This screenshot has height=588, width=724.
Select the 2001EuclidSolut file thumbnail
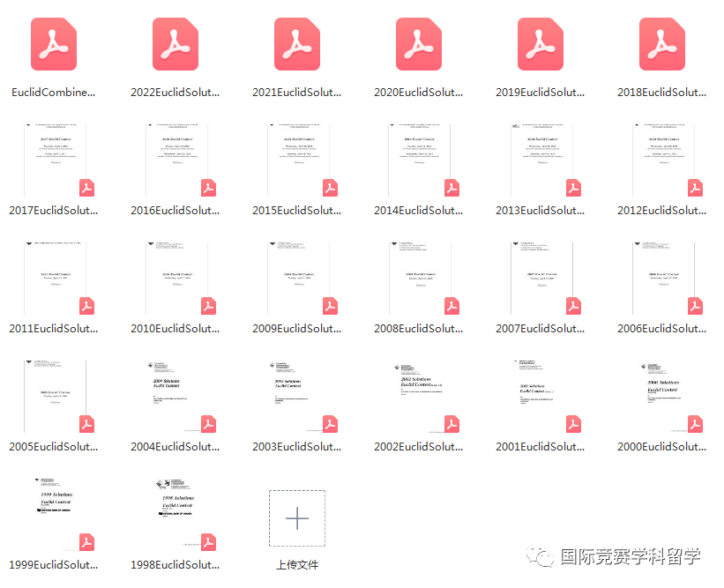click(541, 397)
